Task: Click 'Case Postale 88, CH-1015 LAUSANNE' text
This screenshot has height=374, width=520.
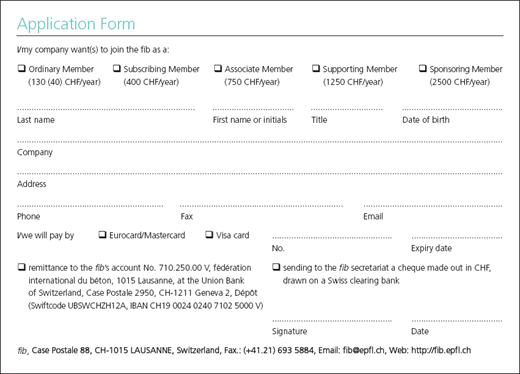Action: click(102, 350)
